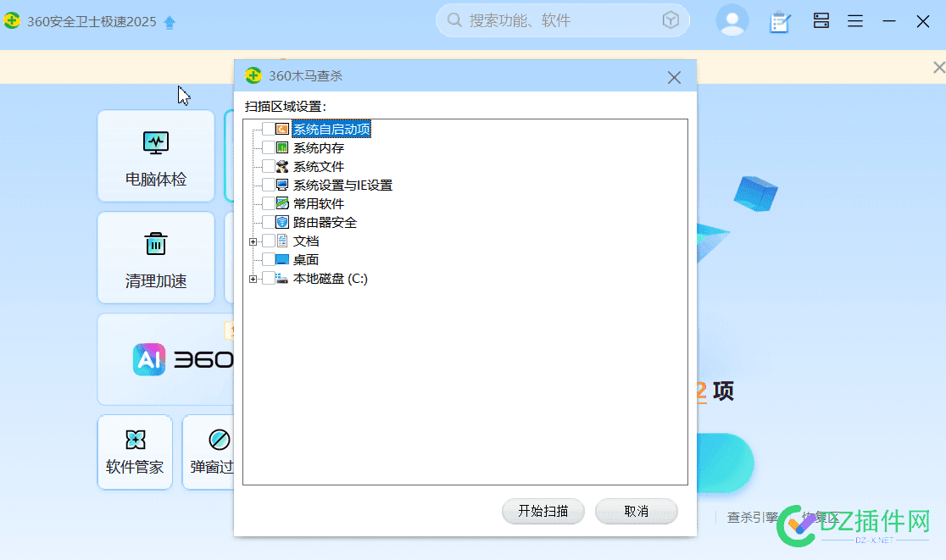Click 开始扫描 button
946x560 pixels.
point(543,511)
